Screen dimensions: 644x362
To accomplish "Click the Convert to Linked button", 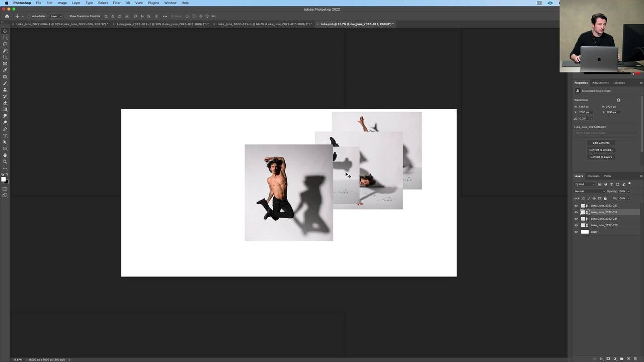I will (x=601, y=150).
